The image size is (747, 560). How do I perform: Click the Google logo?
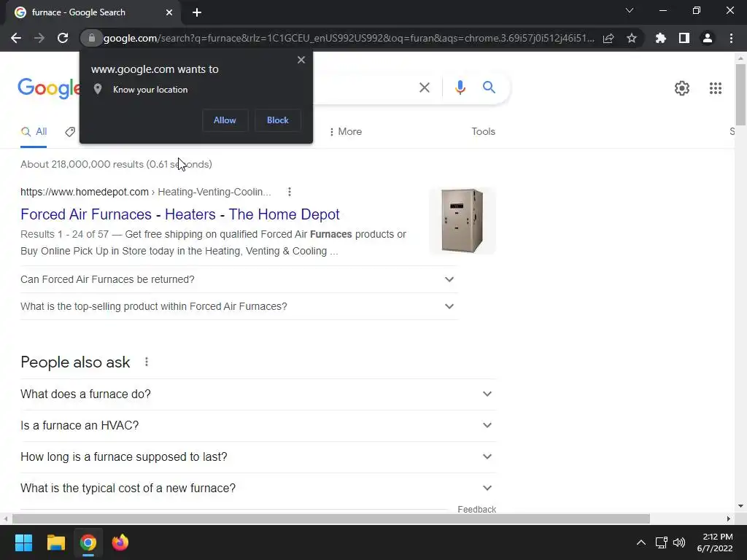(49, 88)
